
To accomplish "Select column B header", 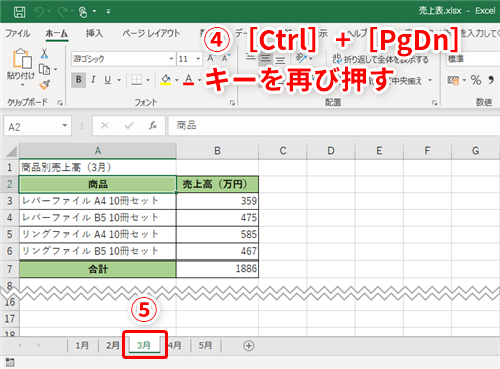I will pyautogui.click(x=217, y=151).
